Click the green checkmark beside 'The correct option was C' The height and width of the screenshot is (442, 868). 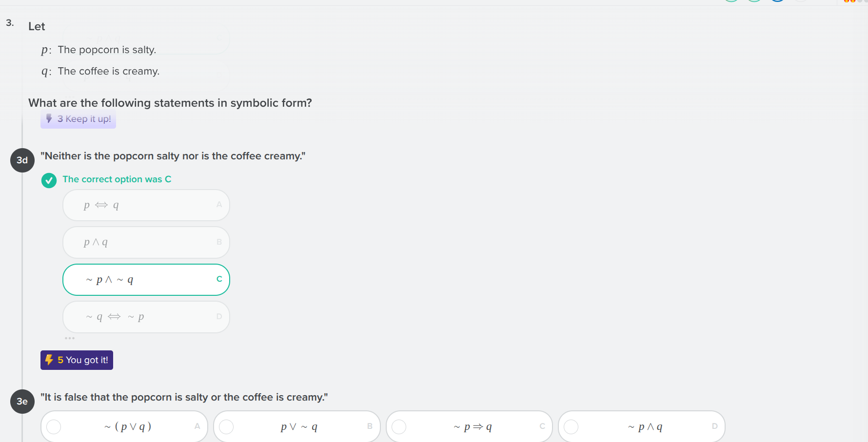pyautogui.click(x=49, y=180)
